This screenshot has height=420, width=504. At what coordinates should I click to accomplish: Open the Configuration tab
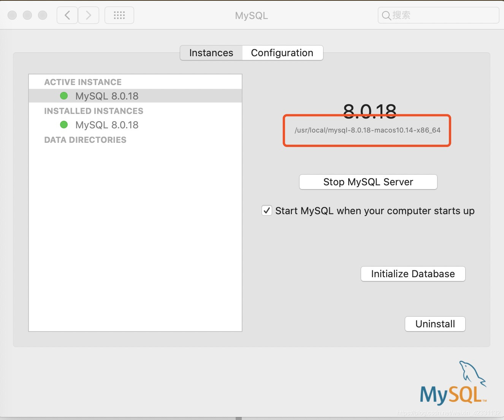click(x=282, y=53)
